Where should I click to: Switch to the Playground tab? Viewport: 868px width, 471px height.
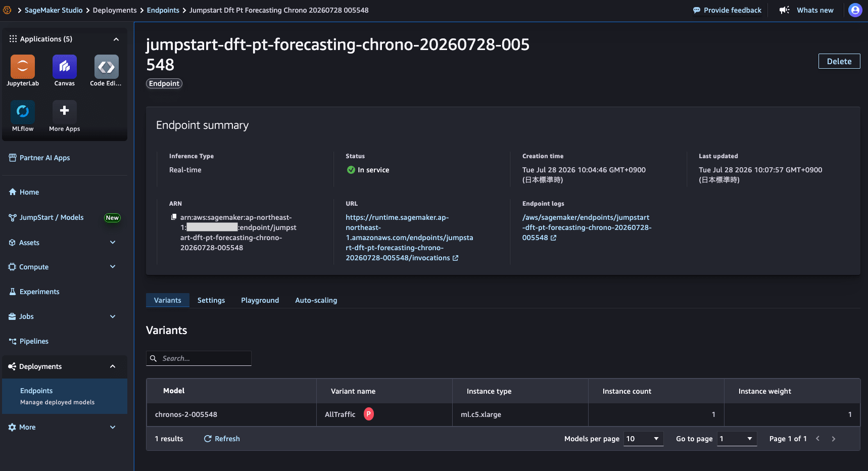click(x=260, y=300)
